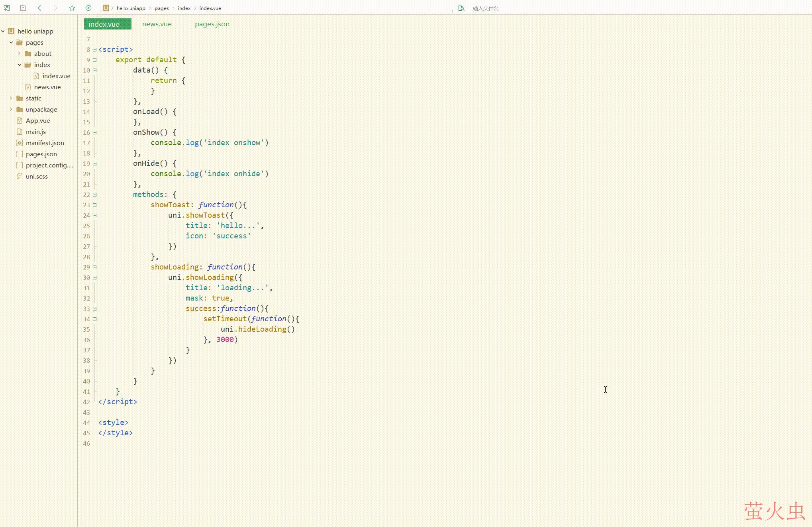This screenshot has width=812, height=527.
Task: Click the about folder icon
Action: tap(28, 53)
